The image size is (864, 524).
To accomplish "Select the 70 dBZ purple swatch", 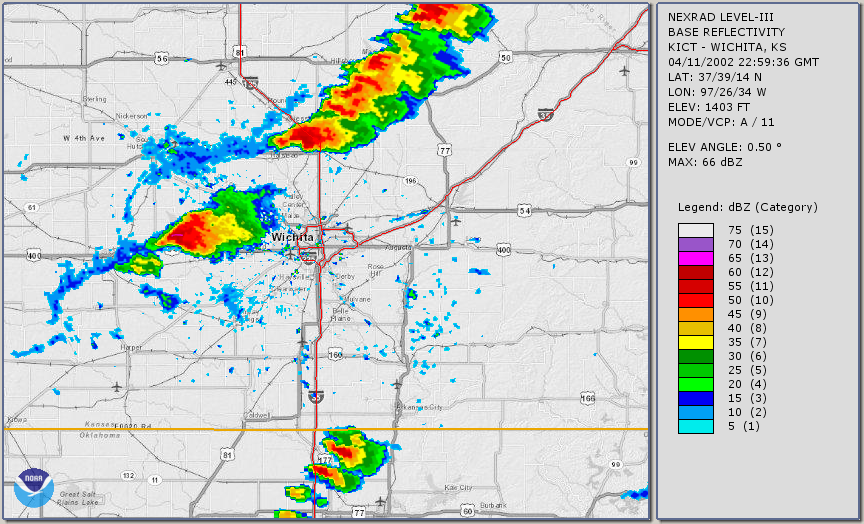I will point(695,245).
